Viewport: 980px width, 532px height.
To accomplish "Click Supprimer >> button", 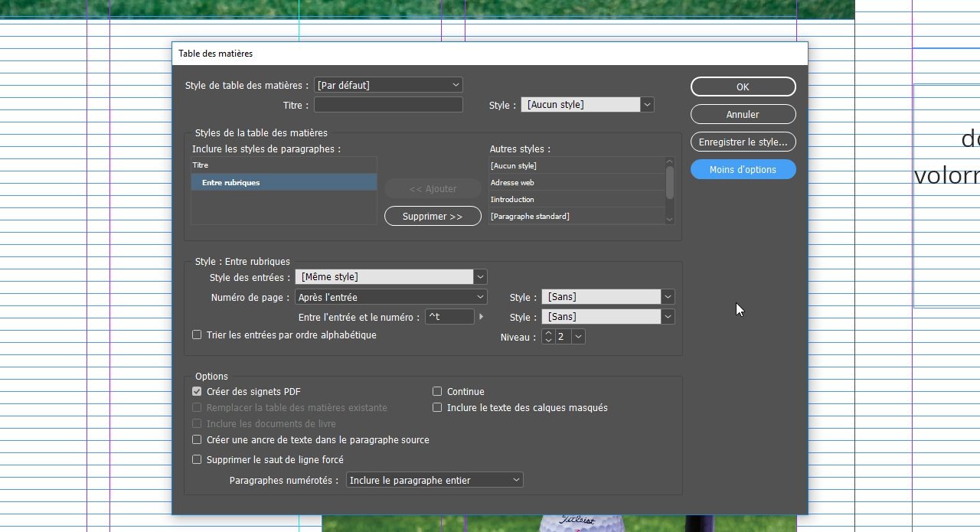I will click(433, 216).
